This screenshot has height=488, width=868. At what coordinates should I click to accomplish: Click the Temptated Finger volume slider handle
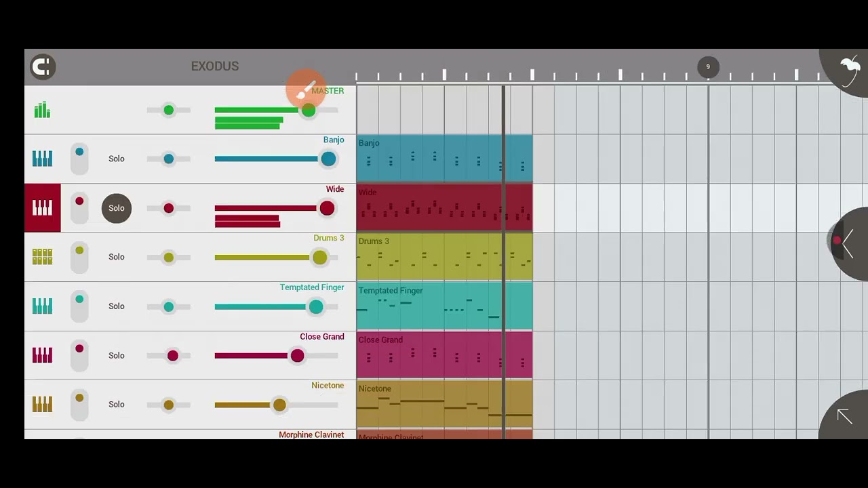[316, 306]
